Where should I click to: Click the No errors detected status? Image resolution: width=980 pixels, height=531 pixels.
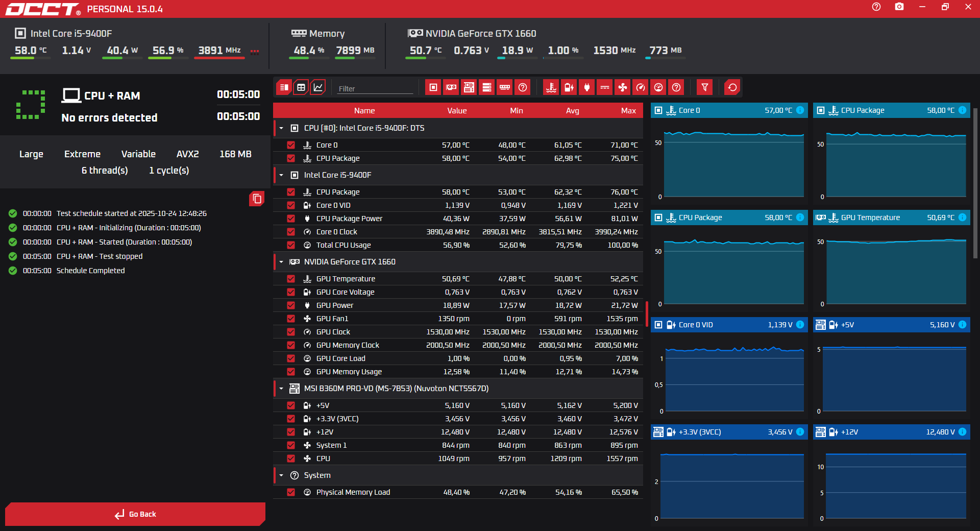109,118
